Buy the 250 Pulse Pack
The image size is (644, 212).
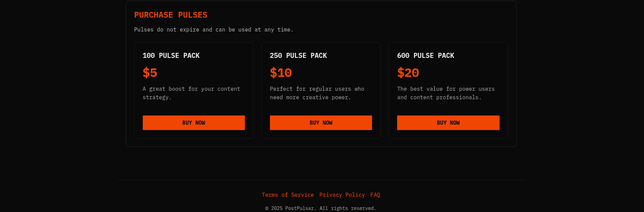(x=321, y=123)
